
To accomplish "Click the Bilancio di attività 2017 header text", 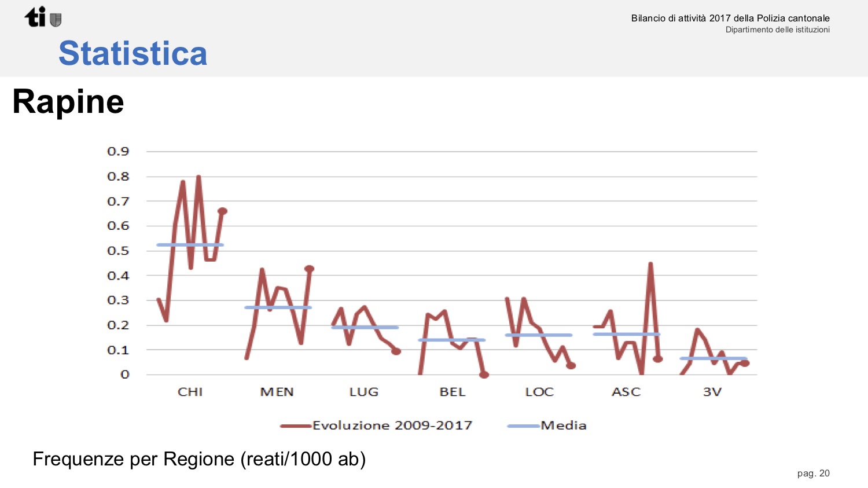I will pos(730,18).
